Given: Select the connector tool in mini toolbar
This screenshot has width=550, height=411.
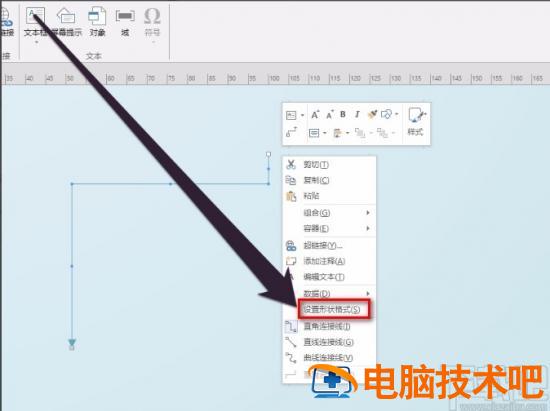Looking at the screenshot, I should click(x=291, y=133).
